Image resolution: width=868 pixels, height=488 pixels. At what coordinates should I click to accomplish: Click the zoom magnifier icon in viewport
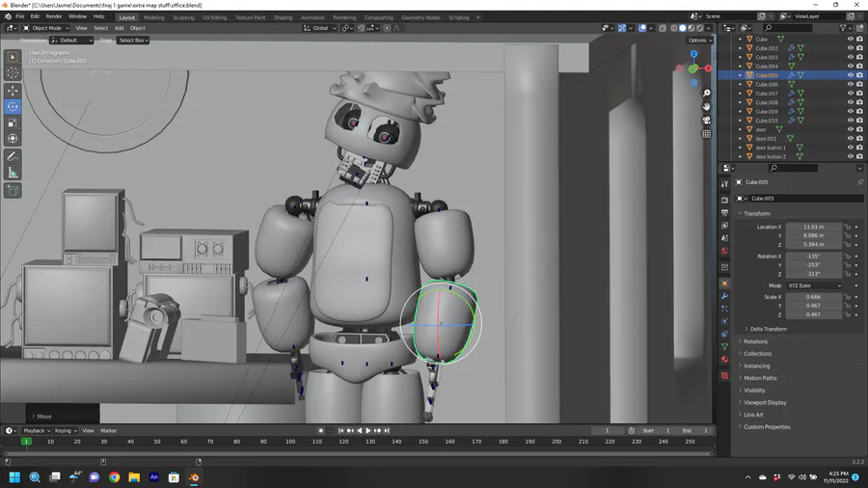[706, 93]
